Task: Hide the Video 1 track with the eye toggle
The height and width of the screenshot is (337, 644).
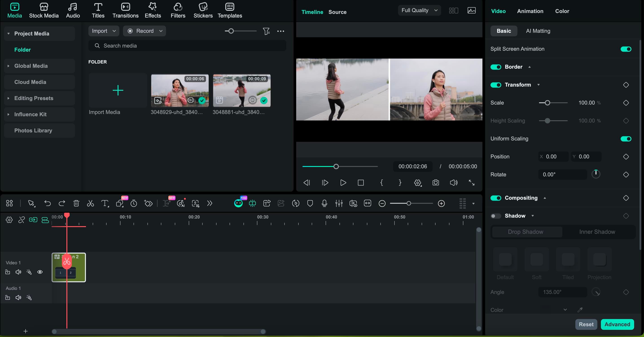Action: click(x=40, y=272)
